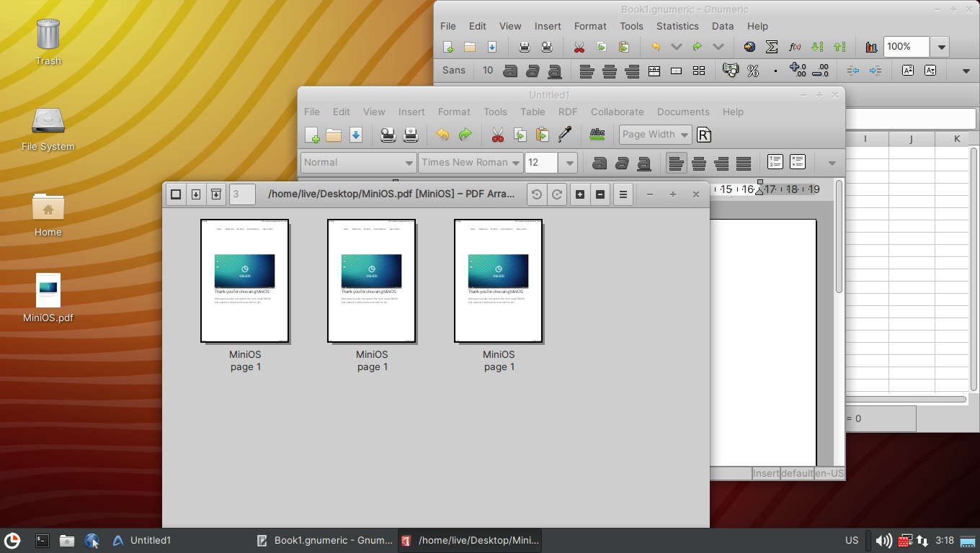The image size is (980, 553).
Task: Switch to Book1.gnumeric in the taskbar
Action: [x=325, y=540]
